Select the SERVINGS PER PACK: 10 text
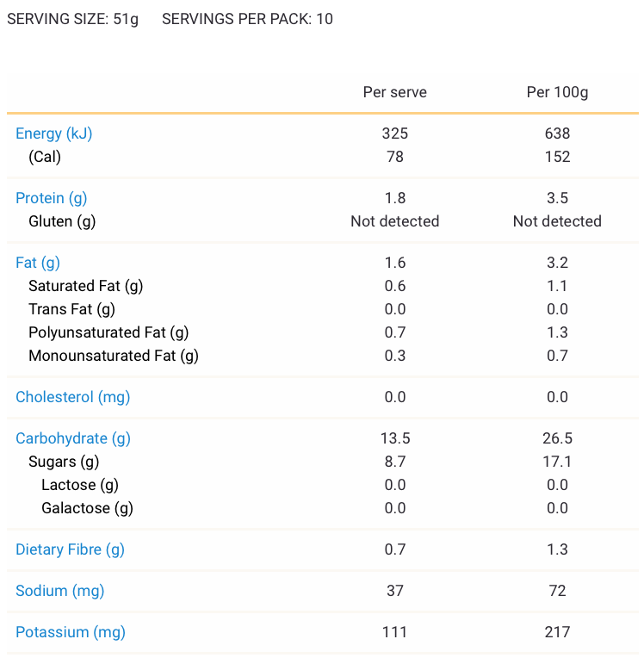The height and width of the screenshot is (664, 644). coord(247,19)
